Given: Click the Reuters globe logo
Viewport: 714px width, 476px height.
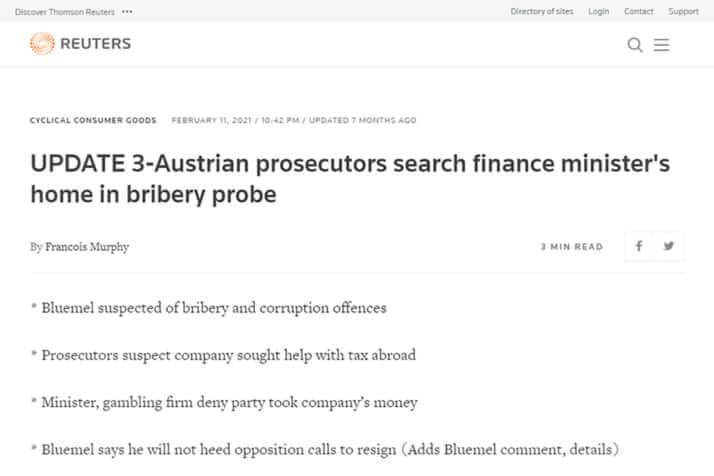Looking at the screenshot, I should coord(42,44).
